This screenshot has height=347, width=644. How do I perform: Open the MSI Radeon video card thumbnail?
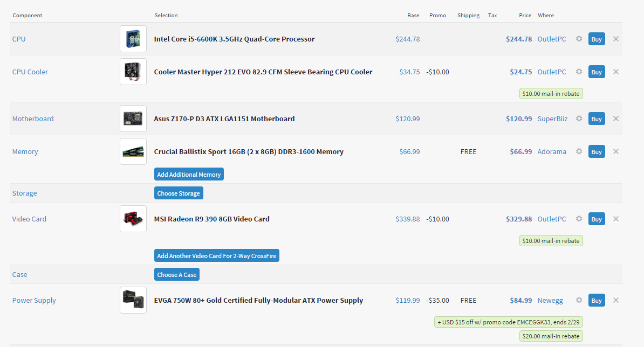133,219
